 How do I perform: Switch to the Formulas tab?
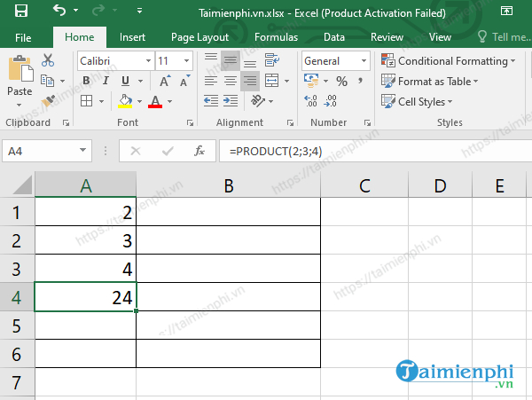(x=276, y=37)
